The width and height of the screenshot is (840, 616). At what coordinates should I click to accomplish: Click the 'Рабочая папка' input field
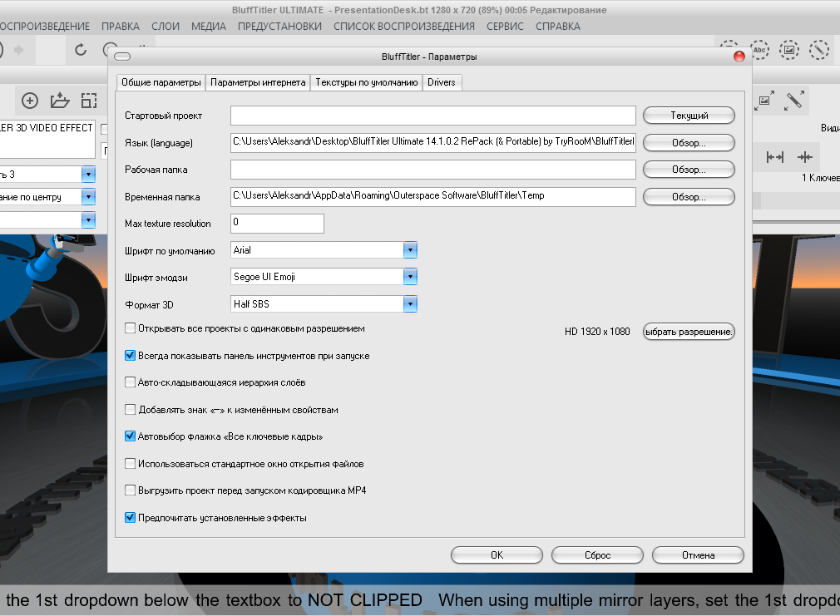tap(432, 170)
